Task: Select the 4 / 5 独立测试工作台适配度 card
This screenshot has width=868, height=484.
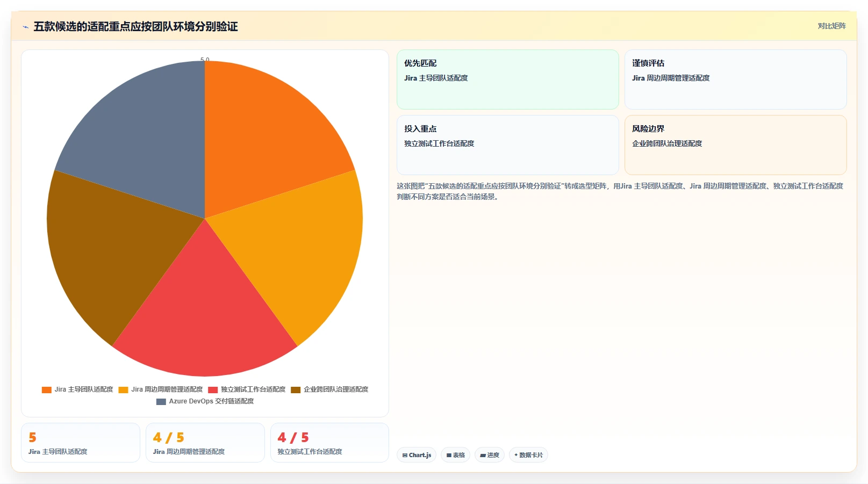Action: pyautogui.click(x=329, y=443)
